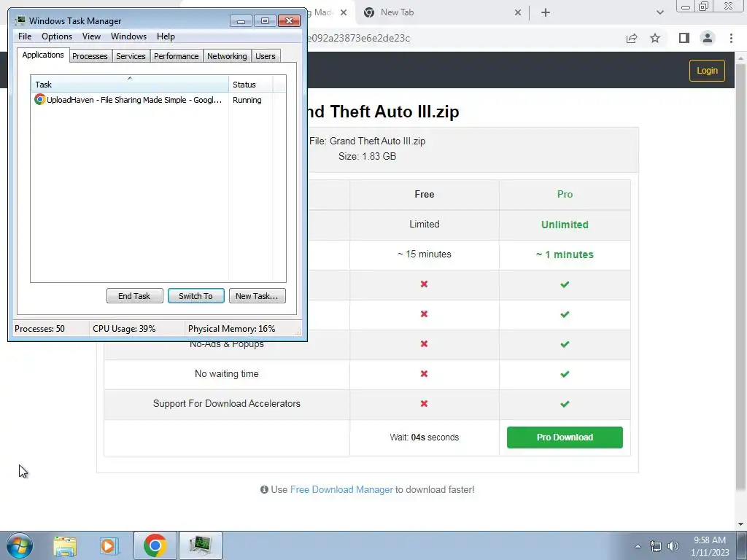The width and height of the screenshot is (747, 560).
Task: Switch to the Processes tab
Action: tap(90, 56)
